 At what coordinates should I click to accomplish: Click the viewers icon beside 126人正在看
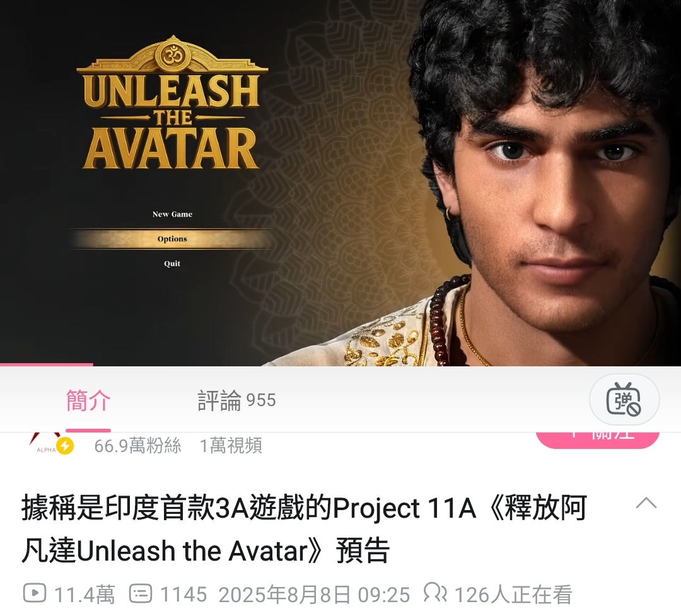click(434, 593)
